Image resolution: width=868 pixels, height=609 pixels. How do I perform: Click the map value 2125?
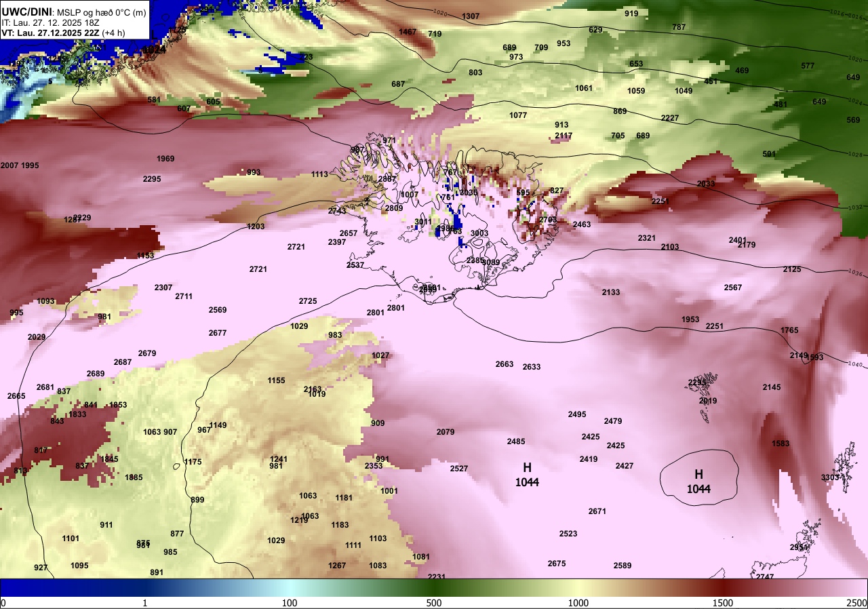click(x=792, y=269)
